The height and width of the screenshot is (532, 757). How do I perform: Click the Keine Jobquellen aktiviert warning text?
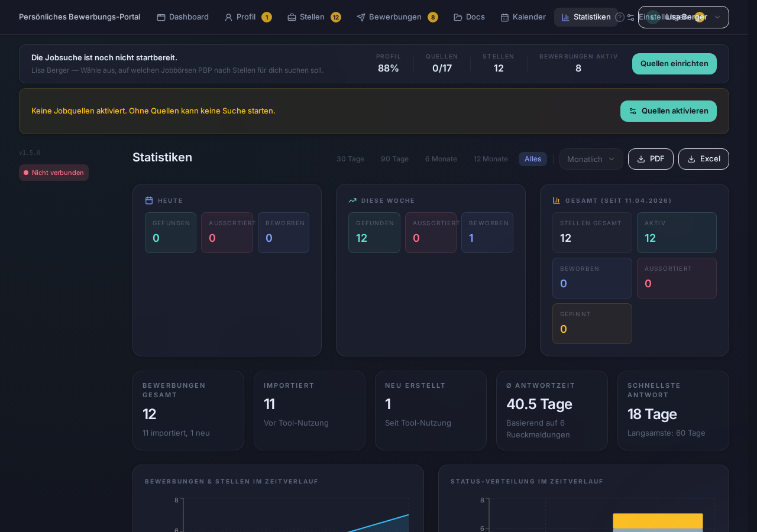pyautogui.click(x=153, y=111)
